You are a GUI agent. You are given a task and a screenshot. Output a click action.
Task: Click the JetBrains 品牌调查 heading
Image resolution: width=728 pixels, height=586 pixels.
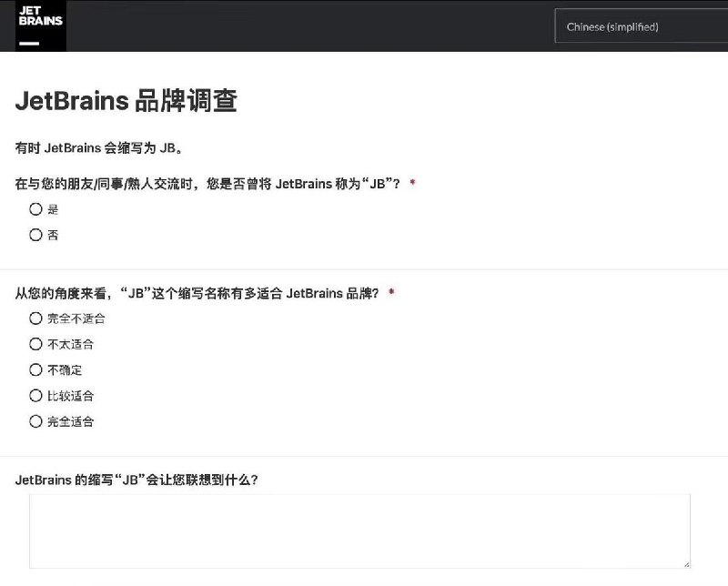point(126,100)
